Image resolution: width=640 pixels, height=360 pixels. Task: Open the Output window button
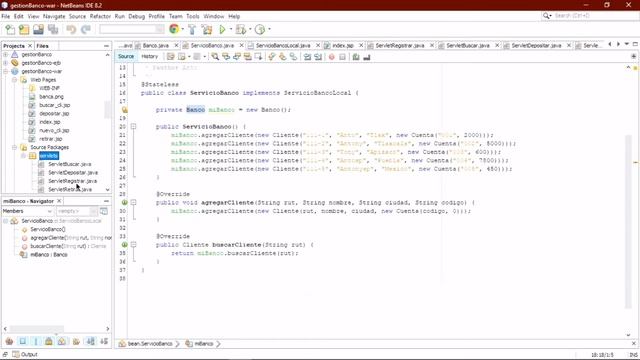[25, 354]
